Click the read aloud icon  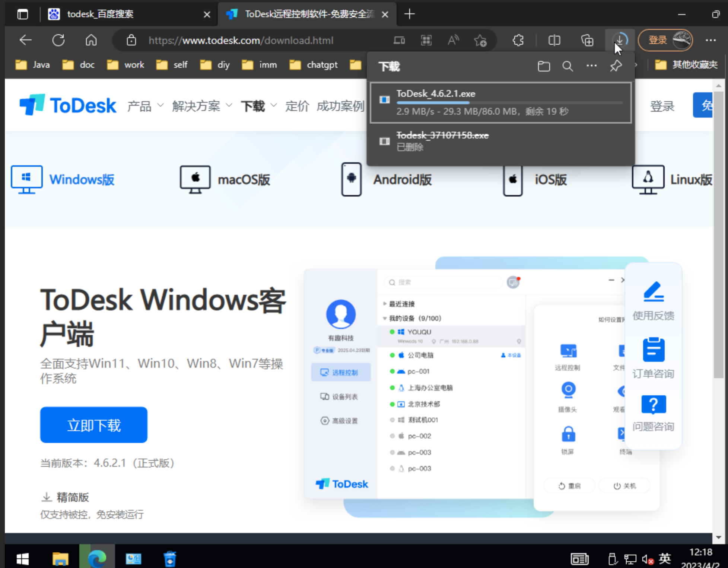click(x=453, y=40)
